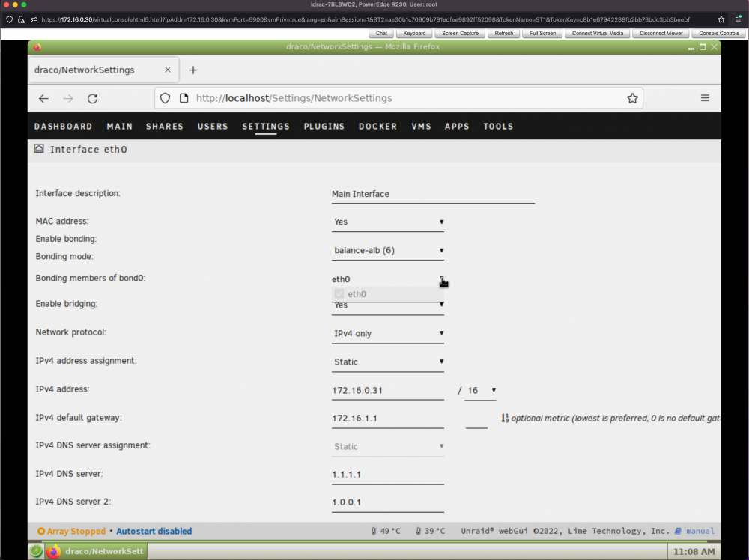The width and height of the screenshot is (749, 560).
Task: Open the Tools menu tab
Action: click(x=498, y=127)
